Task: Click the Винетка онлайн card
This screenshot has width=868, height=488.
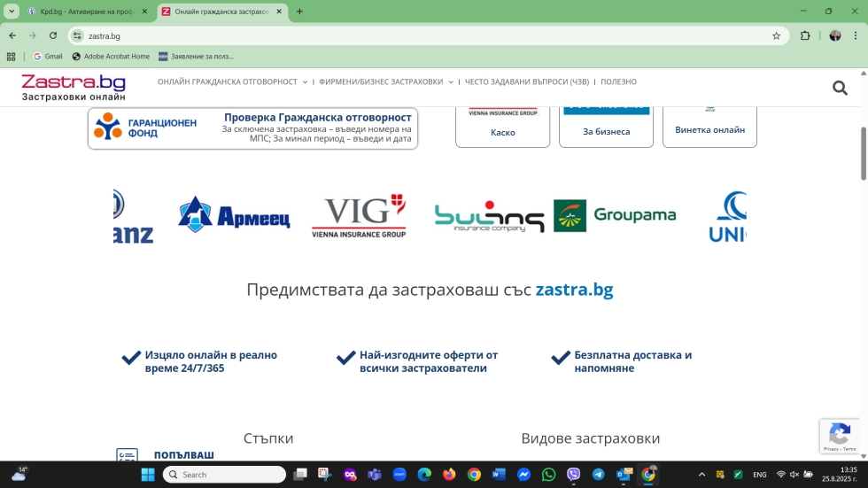Action: (x=709, y=128)
